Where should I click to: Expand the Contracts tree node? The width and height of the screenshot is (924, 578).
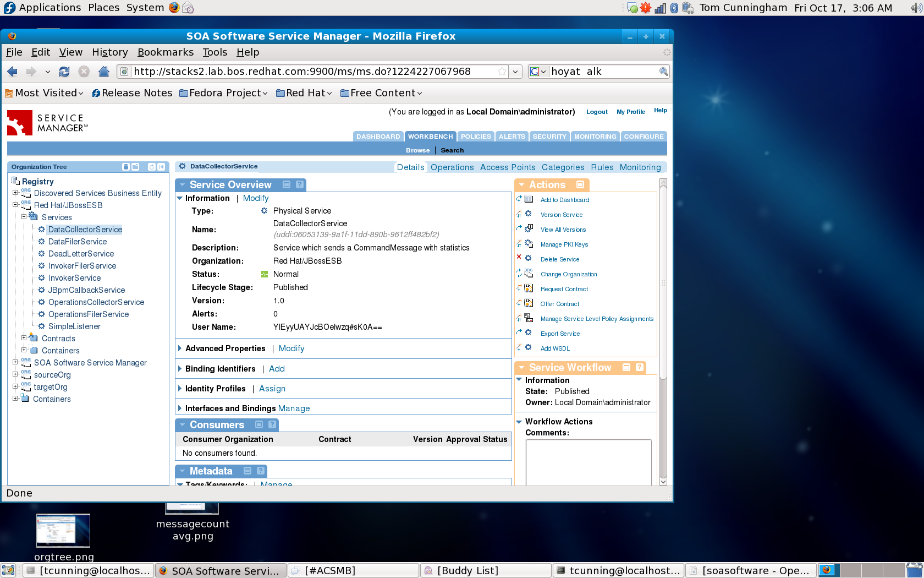[x=24, y=338]
